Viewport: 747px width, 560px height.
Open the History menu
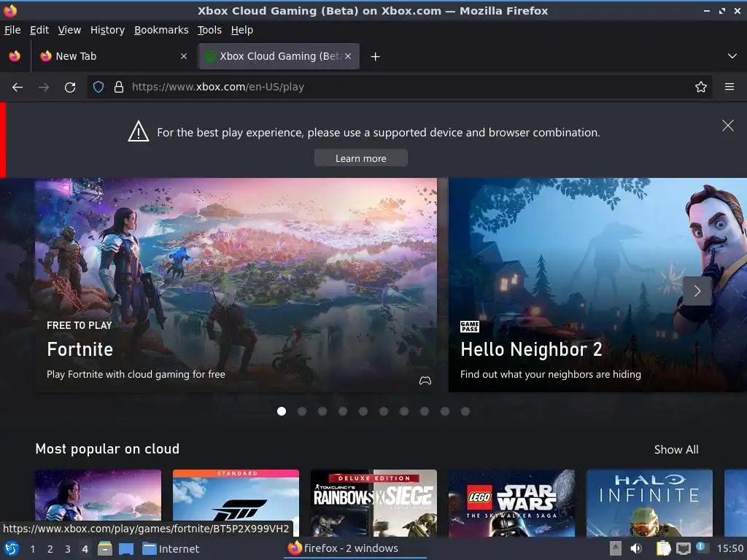(x=107, y=30)
